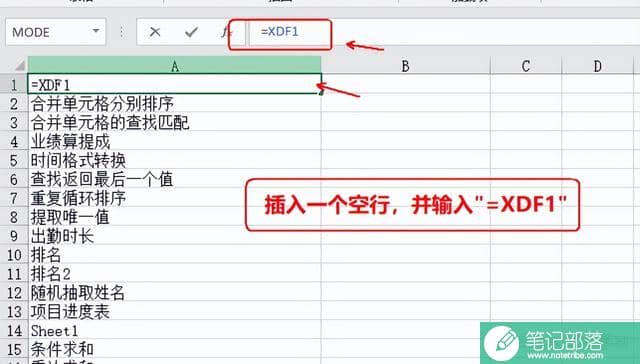Select row 9 header
640x364 pixels.
click(x=14, y=236)
